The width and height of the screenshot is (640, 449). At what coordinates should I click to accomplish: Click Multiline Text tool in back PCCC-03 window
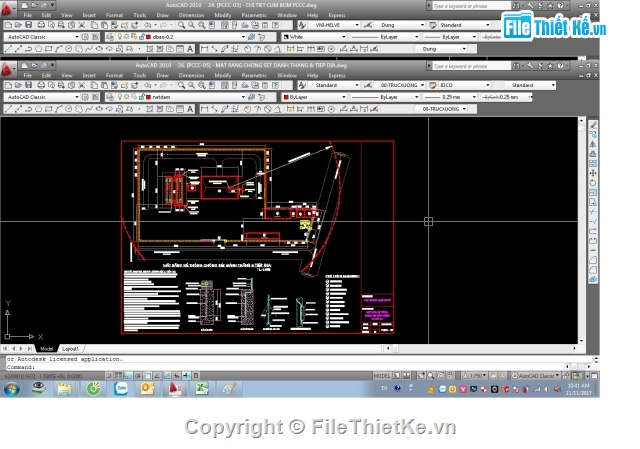(x=190, y=49)
